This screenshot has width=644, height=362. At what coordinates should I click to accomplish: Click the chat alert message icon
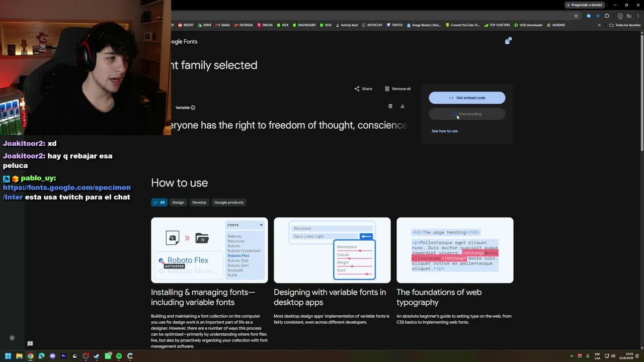click(x=30, y=344)
